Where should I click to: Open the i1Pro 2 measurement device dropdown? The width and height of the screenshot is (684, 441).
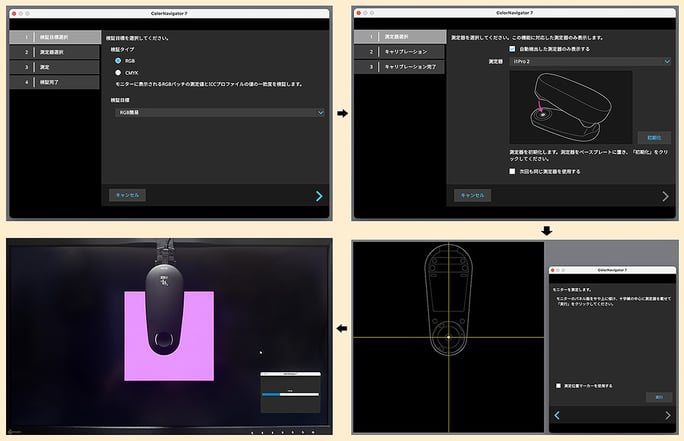[590, 61]
